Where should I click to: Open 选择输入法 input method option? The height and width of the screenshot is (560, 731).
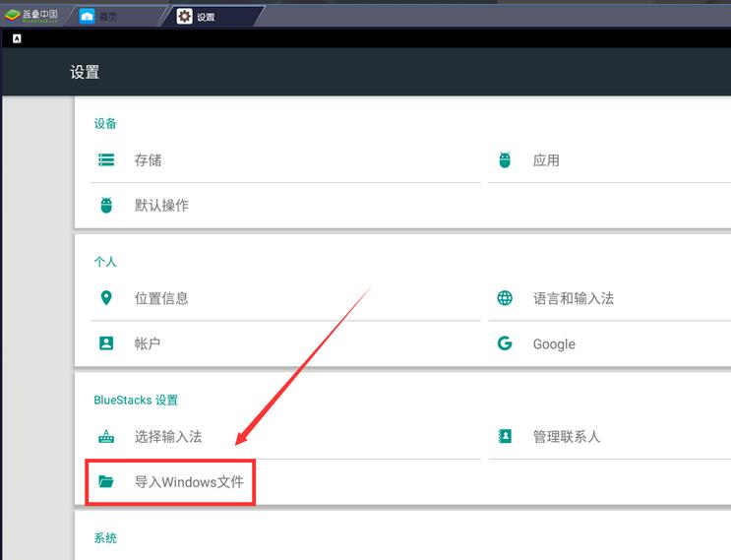285,436
